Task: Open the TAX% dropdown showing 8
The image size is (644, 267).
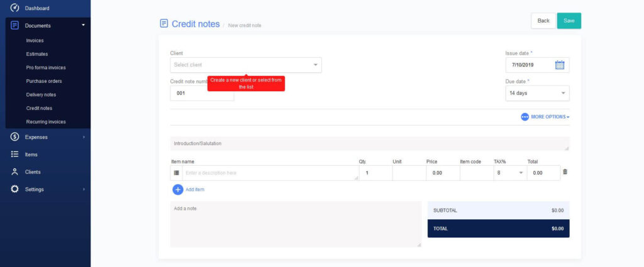Action: click(x=510, y=173)
